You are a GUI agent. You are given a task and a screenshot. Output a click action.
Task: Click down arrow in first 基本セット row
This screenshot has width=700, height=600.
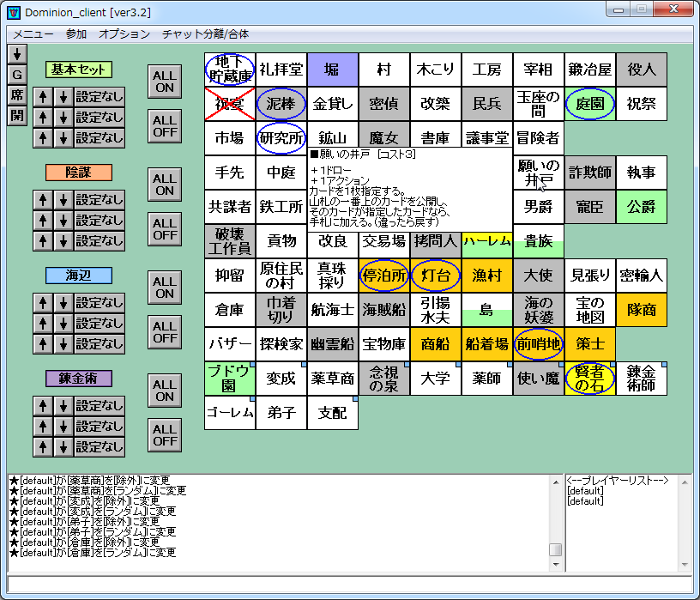(63, 96)
